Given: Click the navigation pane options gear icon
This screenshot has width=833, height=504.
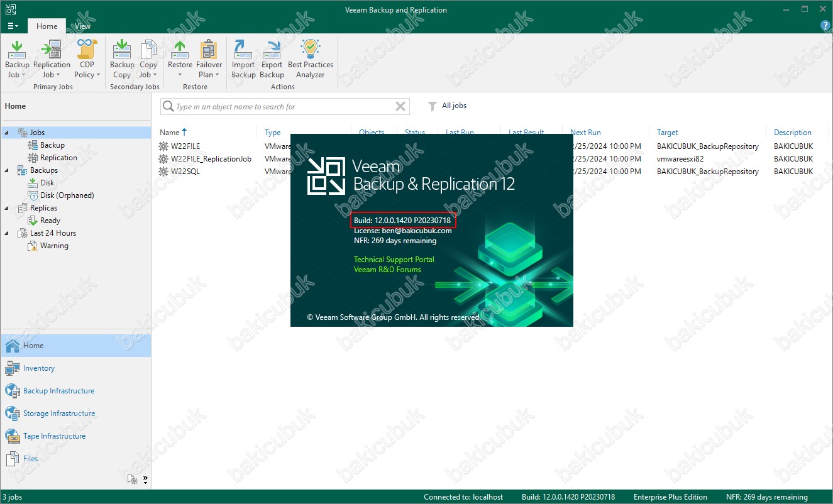Looking at the screenshot, I should [132, 479].
